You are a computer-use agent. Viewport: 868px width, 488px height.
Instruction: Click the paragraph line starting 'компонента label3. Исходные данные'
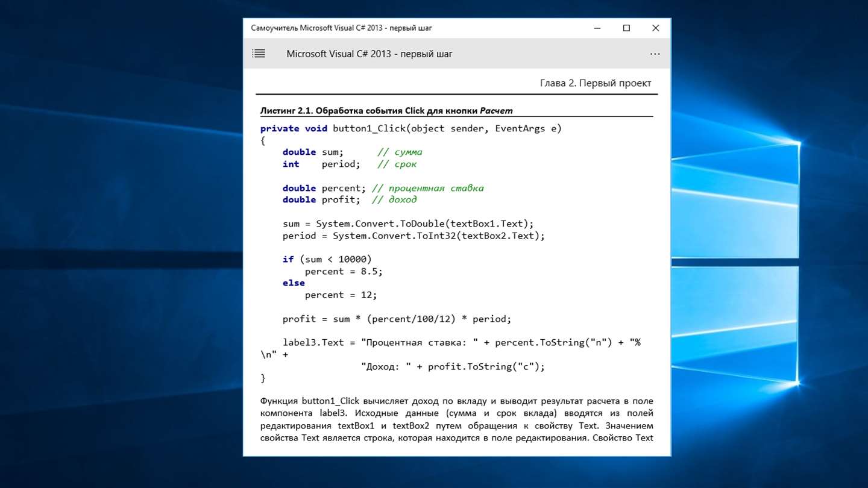pos(457,413)
